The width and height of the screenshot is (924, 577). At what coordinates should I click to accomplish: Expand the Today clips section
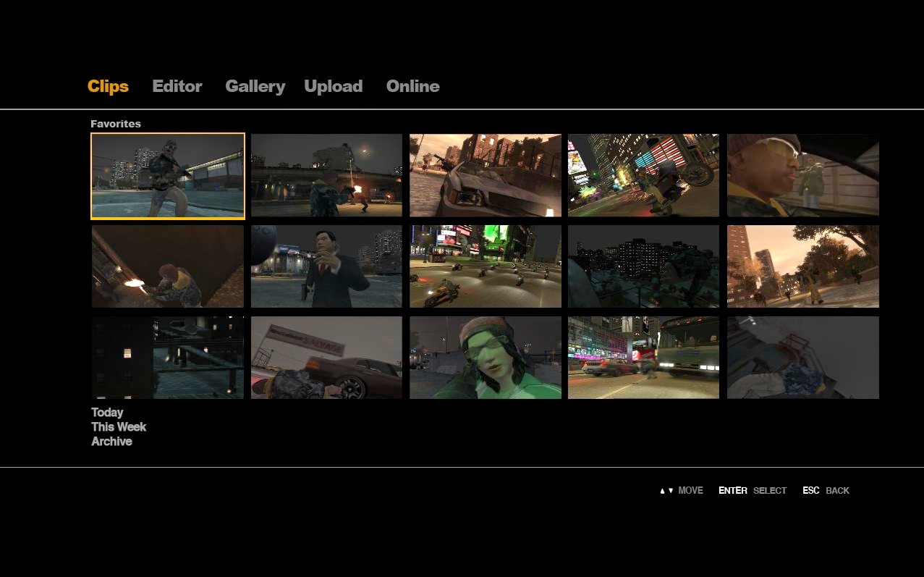click(x=107, y=413)
